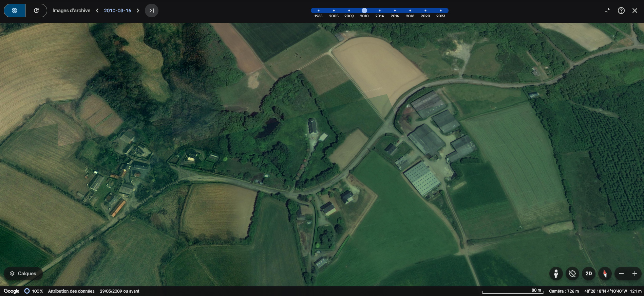Click the compass to reset north
The image size is (644, 296).
pyautogui.click(x=605, y=274)
